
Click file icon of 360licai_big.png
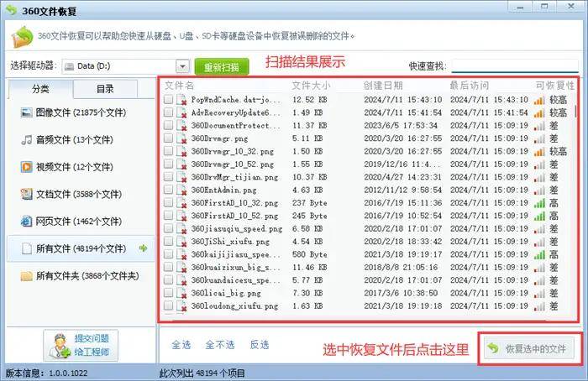(182, 294)
